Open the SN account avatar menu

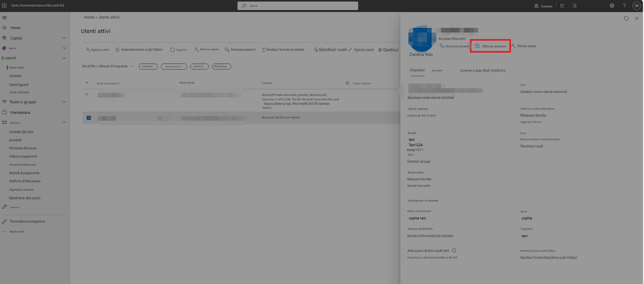point(636,6)
